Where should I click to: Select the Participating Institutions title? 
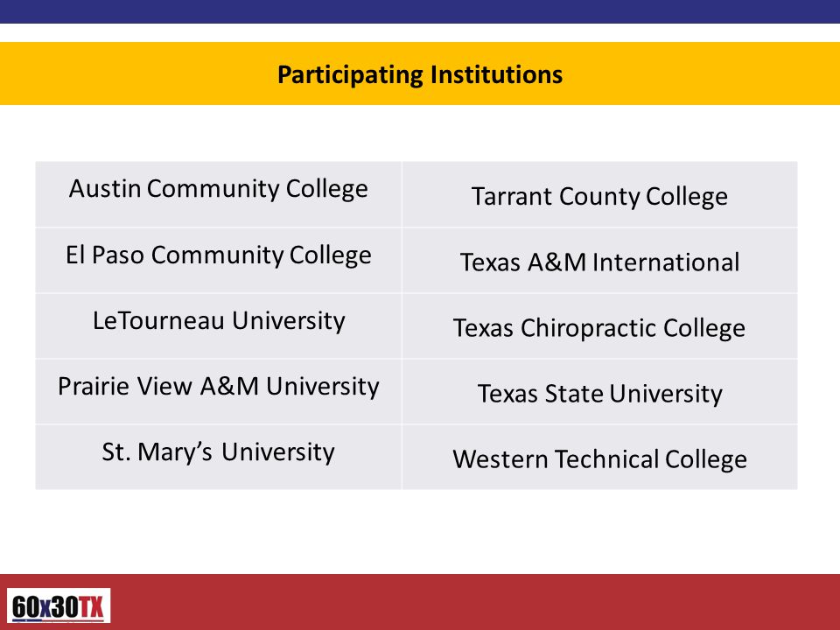[420, 74]
